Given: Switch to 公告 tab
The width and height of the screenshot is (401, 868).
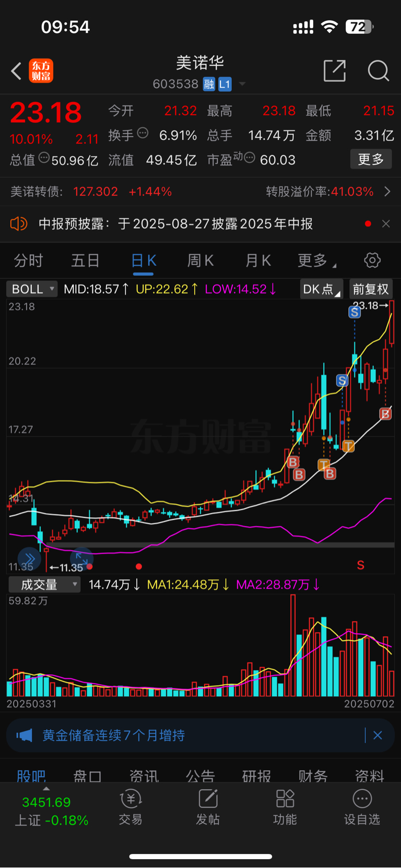Looking at the screenshot, I should pyautogui.click(x=200, y=776).
